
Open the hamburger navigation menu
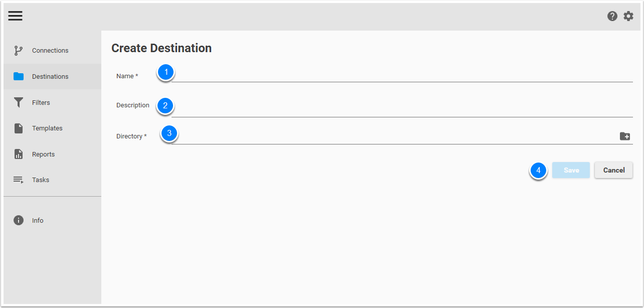pos(15,16)
